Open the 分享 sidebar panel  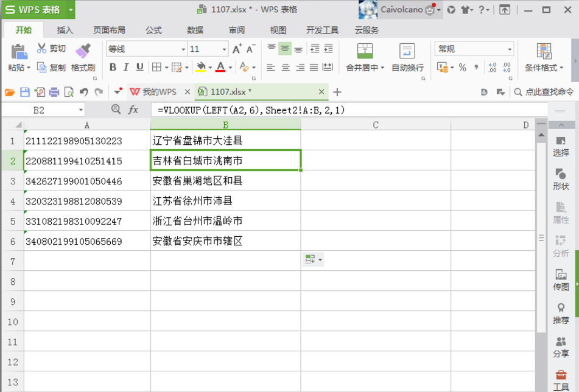coord(561,348)
